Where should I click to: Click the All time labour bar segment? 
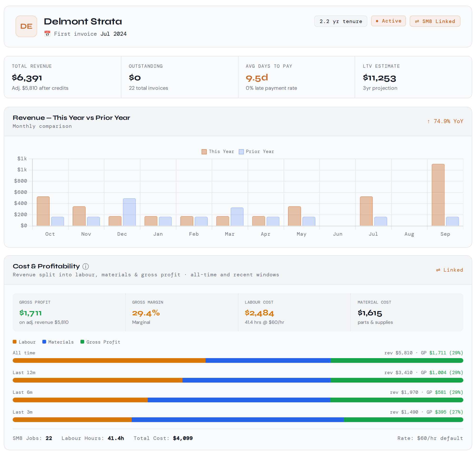coord(109,361)
